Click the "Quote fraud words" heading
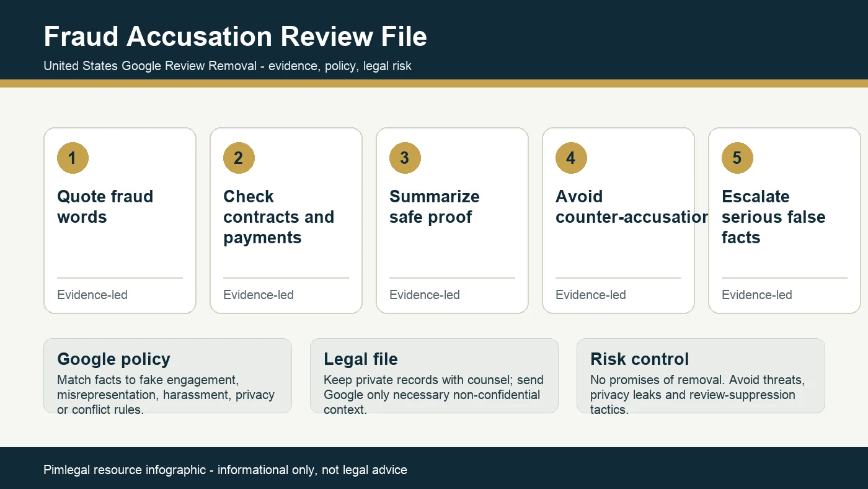 105,207
